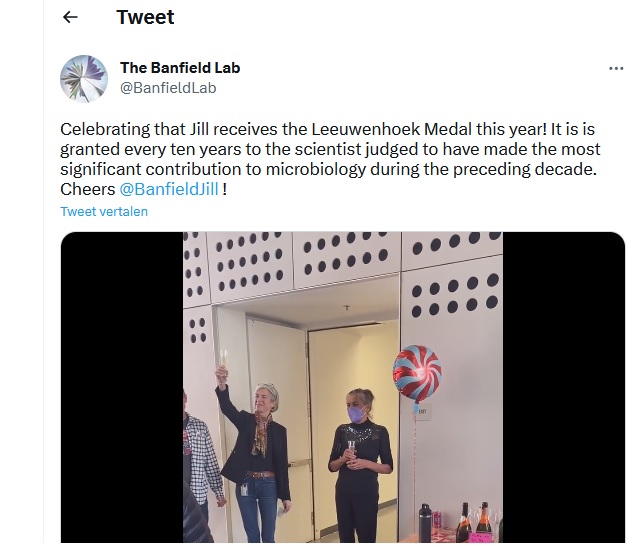
Task: Click the "Celebrating that Jill" tweet opening line
Action: (x=134, y=129)
